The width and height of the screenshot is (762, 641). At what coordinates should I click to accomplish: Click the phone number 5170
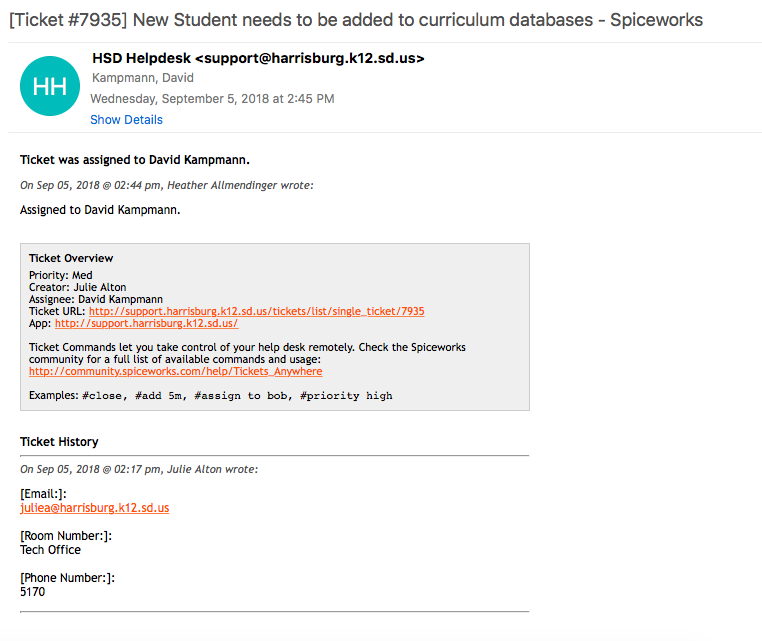tap(32, 592)
